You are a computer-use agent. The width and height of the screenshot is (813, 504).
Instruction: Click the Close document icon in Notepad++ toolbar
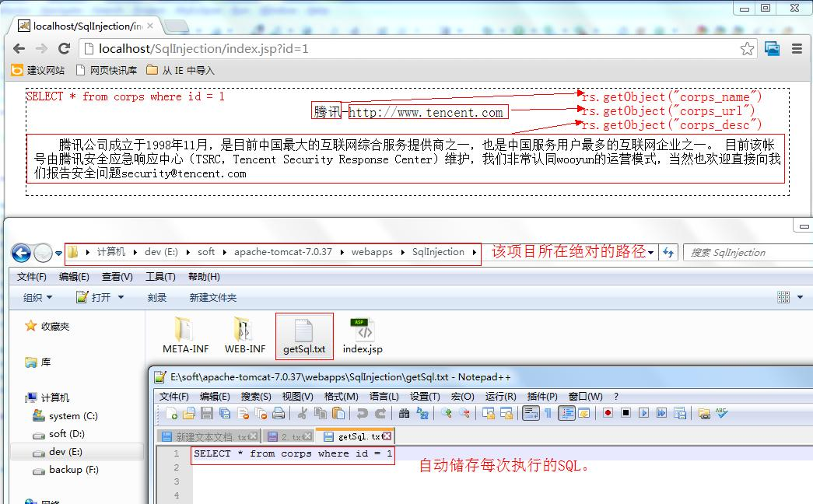pos(243,413)
